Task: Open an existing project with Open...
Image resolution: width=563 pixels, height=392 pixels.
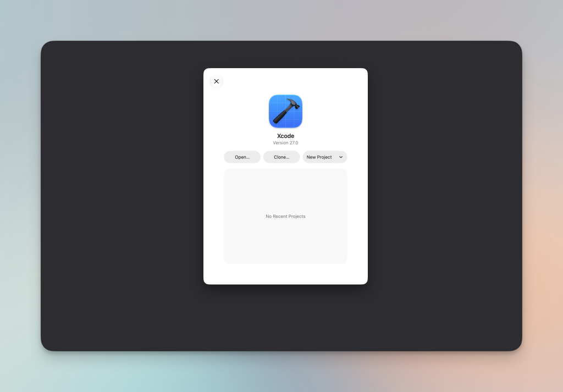Action: pos(242,157)
